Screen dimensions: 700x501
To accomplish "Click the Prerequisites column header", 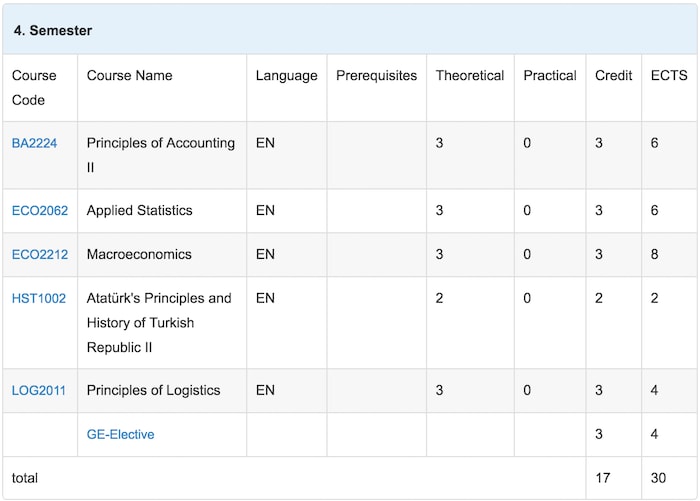I will tap(376, 76).
